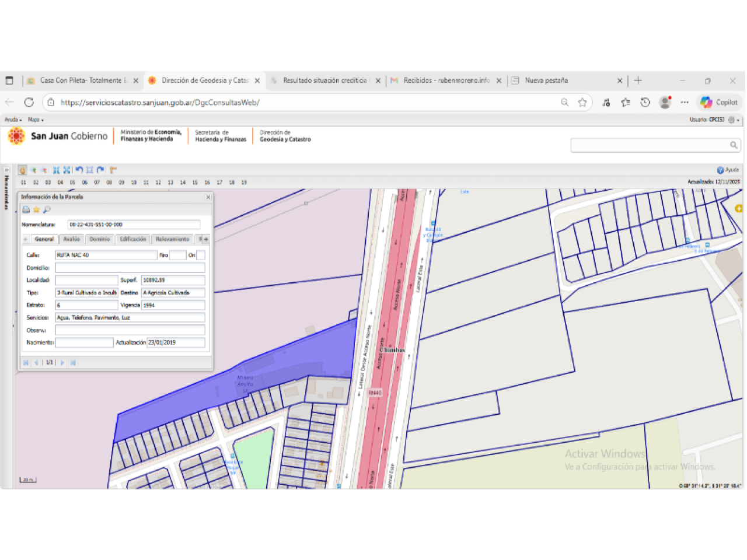Click the redo next view arrow

(100, 170)
